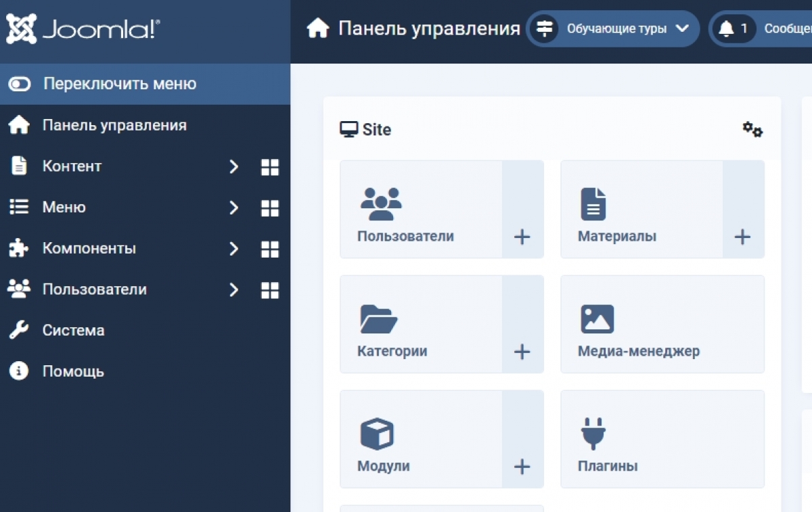Open the Помощь section
Screen dimensions: 812x512
[73, 371]
